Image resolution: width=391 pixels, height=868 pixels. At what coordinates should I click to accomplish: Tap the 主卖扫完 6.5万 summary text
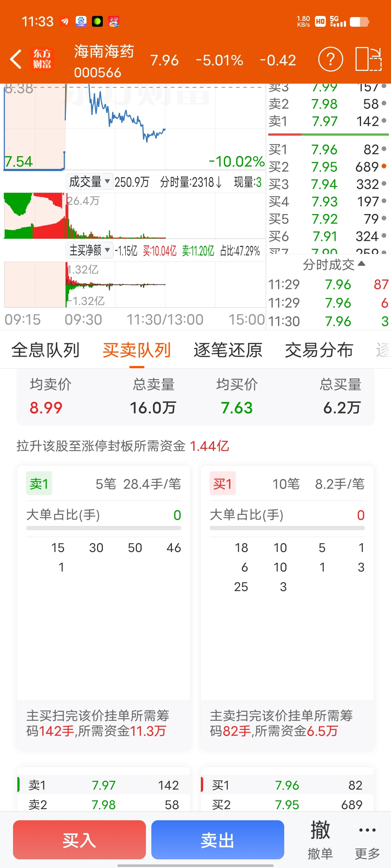tap(281, 723)
